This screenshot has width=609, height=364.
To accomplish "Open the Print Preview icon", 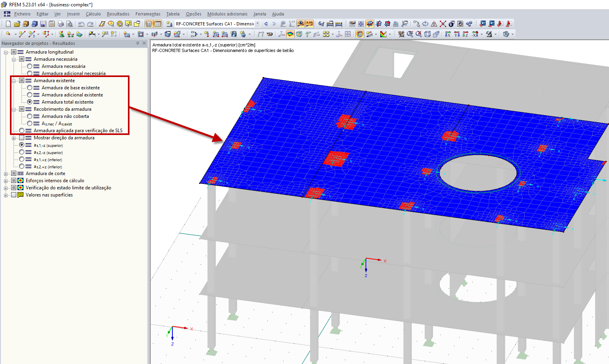I will [x=70, y=24].
